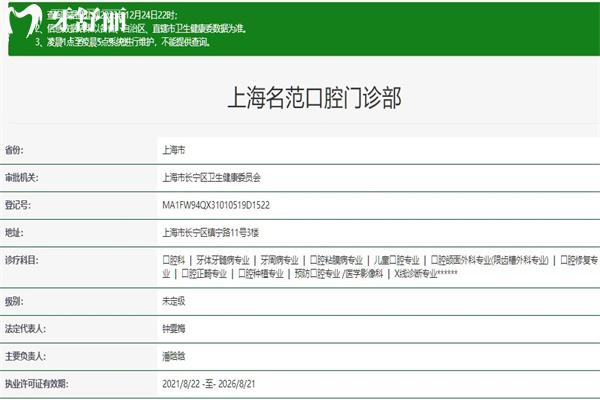600x400 pixels.
Task: Click 牙体牙髓病专业 in the subjects list
Action: 223,260
